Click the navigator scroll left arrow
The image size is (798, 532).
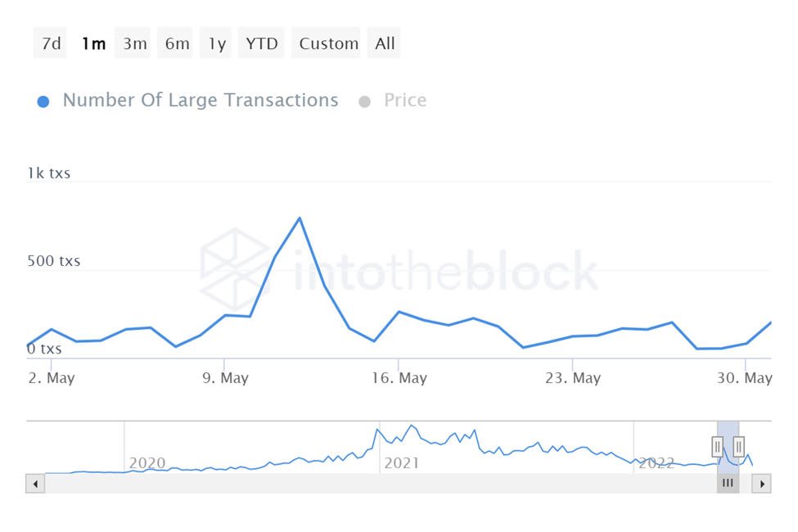point(35,484)
